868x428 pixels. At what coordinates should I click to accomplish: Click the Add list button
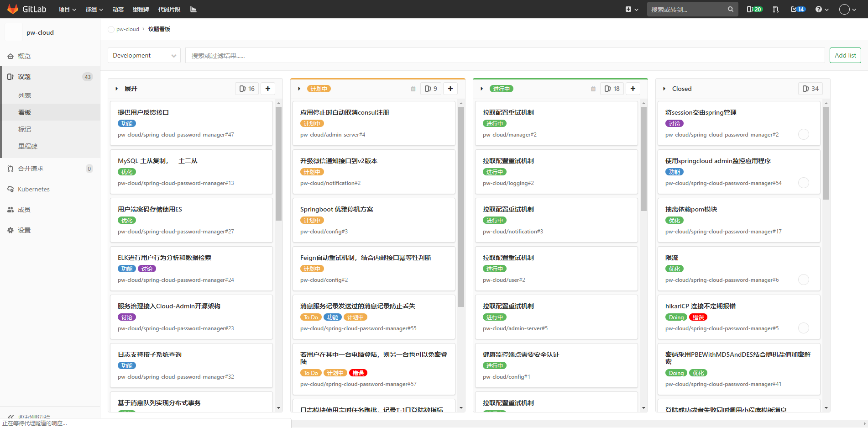[x=845, y=55]
